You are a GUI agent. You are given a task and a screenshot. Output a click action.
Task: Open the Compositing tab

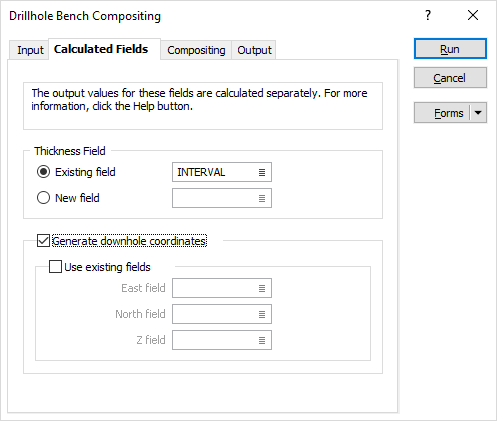pyautogui.click(x=196, y=50)
